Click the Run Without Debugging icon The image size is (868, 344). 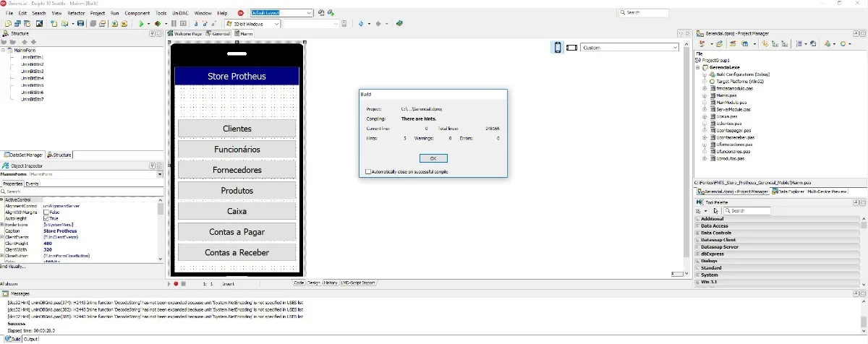(x=157, y=23)
